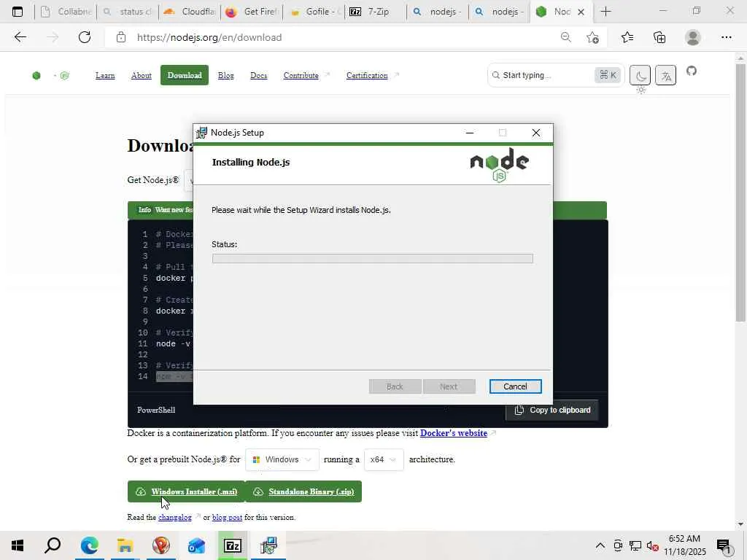
Task: Click the Node.js Setup installer progress bar
Action: (x=373, y=259)
